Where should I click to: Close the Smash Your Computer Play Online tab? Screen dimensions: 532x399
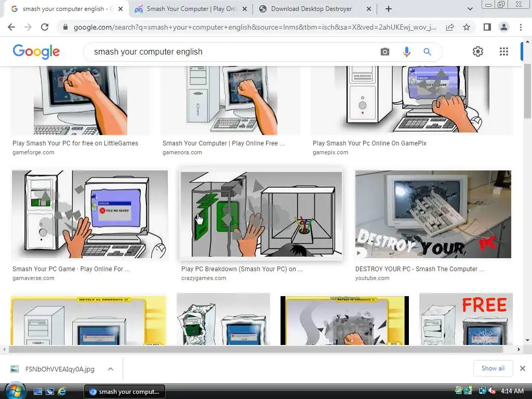click(245, 9)
